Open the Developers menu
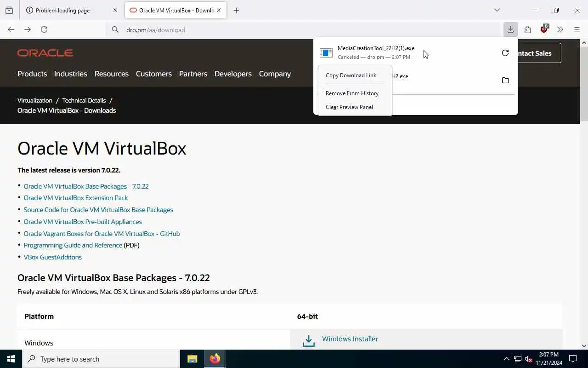Screen dimensions: 588x368 point(233,74)
